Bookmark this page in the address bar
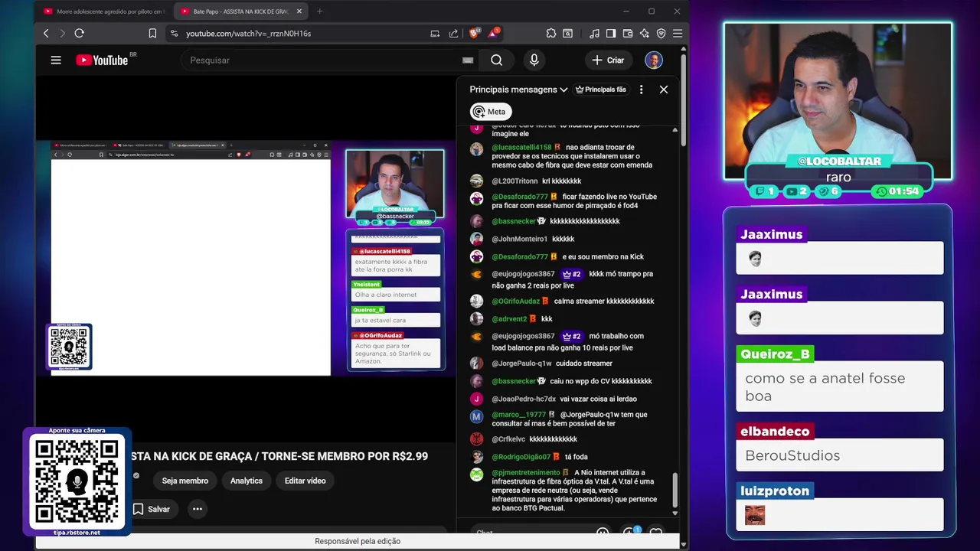The width and height of the screenshot is (980, 551). coord(152,34)
